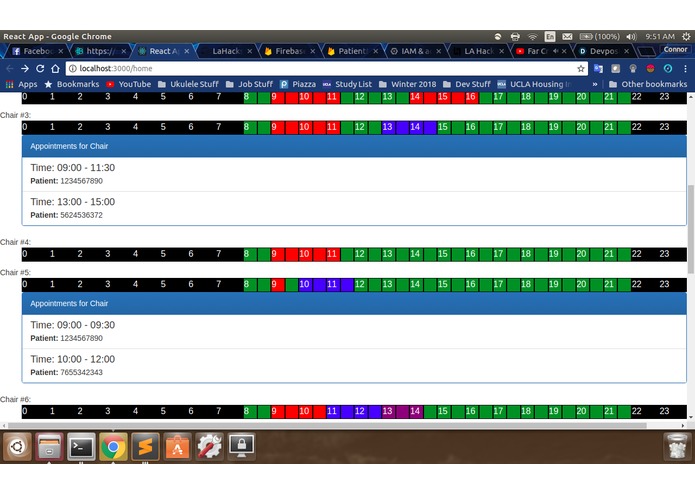The width and height of the screenshot is (695, 494).
Task: Open the Wi-Fi network indicator
Action: point(532,37)
